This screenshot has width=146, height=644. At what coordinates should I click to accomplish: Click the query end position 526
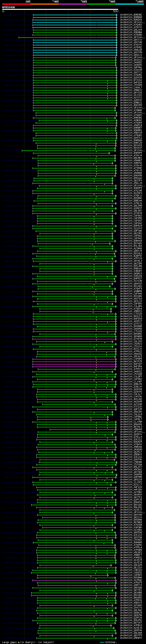point(115,11)
